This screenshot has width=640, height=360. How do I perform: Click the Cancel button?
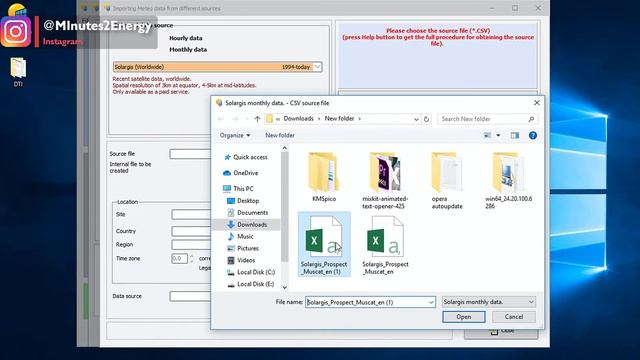tap(513, 317)
